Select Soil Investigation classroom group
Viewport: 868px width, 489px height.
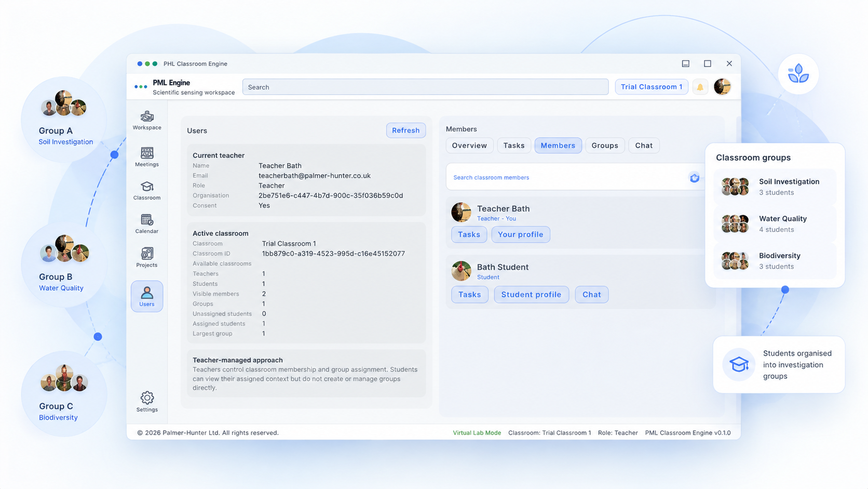click(x=775, y=187)
